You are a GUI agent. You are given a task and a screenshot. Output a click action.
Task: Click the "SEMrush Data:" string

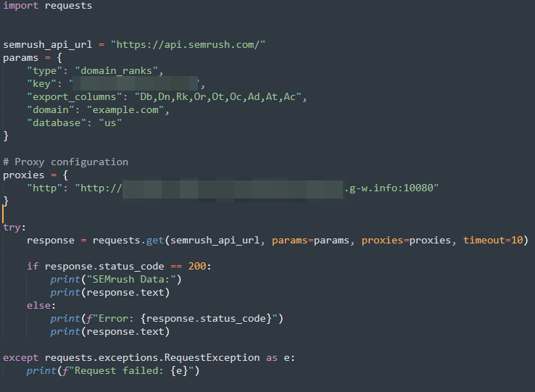[x=131, y=280]
